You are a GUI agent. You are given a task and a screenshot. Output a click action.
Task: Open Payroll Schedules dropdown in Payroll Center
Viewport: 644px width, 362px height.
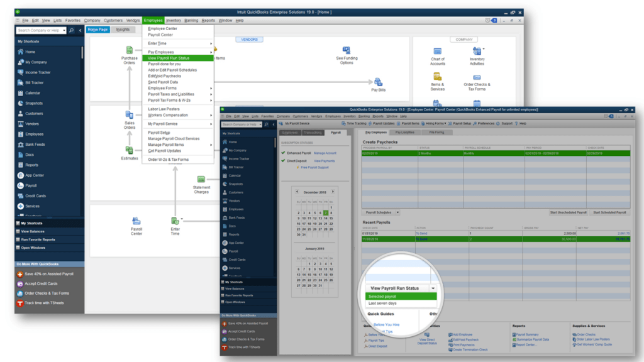coord(397,212)
